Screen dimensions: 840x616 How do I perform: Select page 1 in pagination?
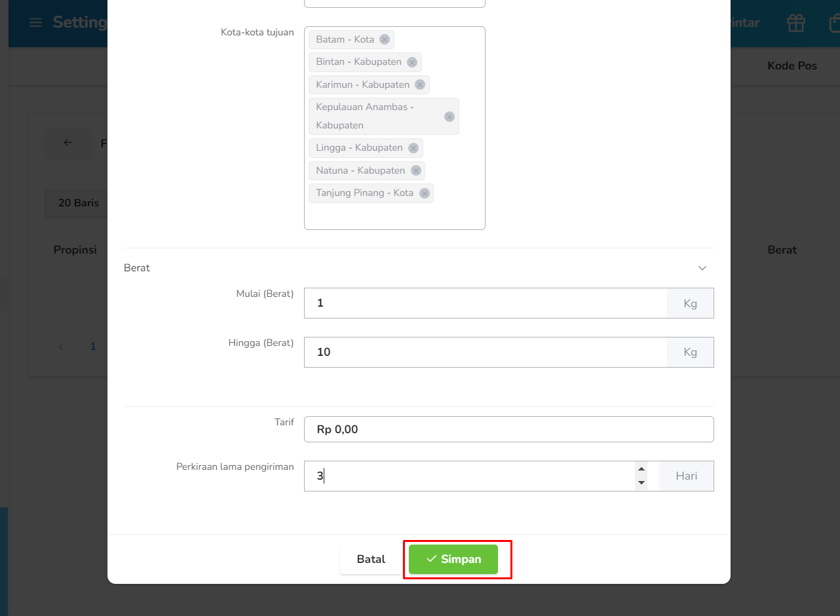93,347
